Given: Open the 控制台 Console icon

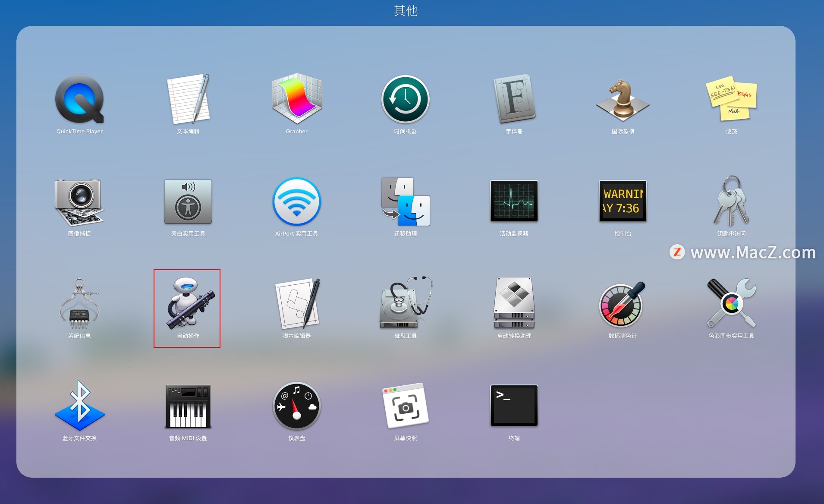Looking at the screenshot, I should tap(623, 201).
